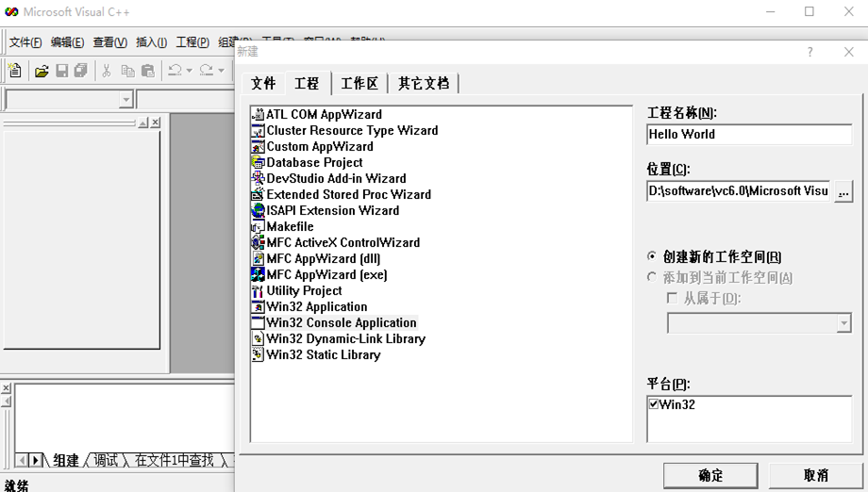
Task: Open the 调试 output tab
Action: point(105,460)
